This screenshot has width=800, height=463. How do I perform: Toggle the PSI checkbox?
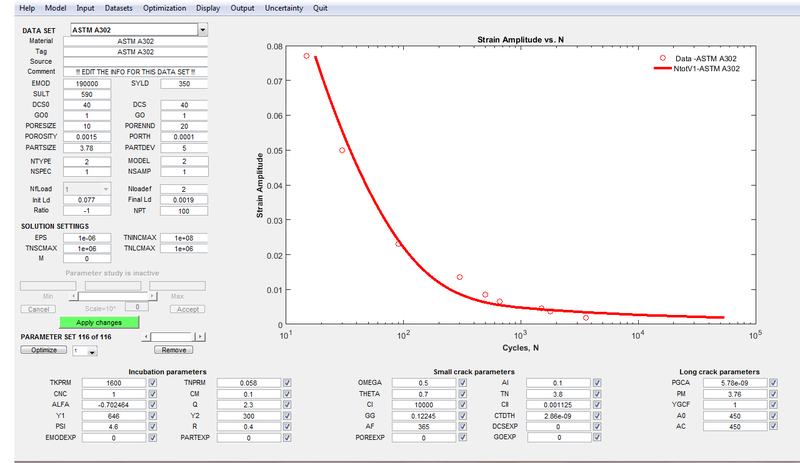tap(153, 426)
